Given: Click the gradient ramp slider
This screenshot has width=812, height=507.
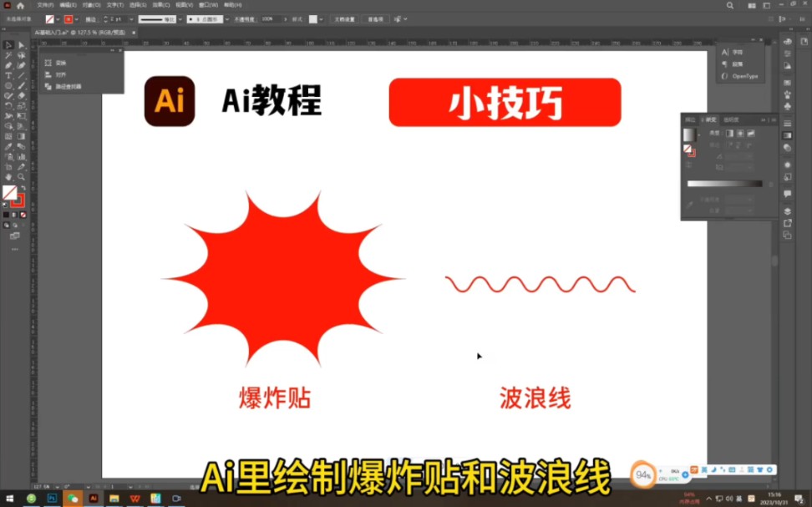Looking at the screenshot, I should click(725, 184).
